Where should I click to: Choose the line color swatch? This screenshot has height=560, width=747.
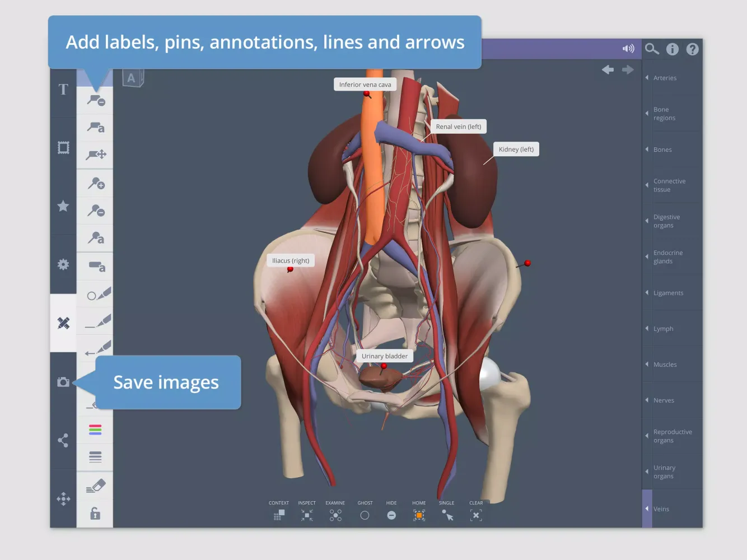coord(95,430)
